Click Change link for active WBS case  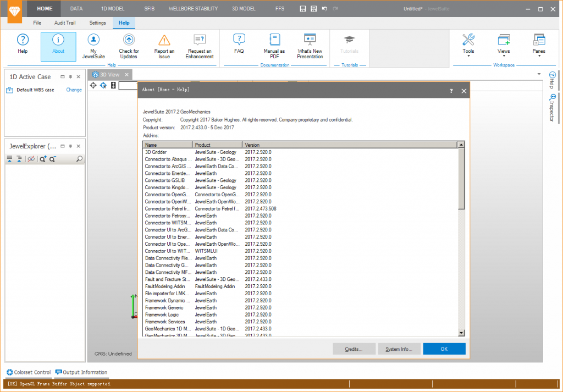tap(74, 90)
